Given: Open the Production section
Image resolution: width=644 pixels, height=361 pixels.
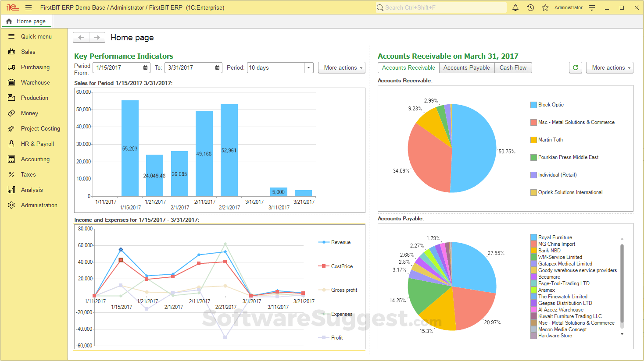Looking at the screenshot, I should (34, 98).
